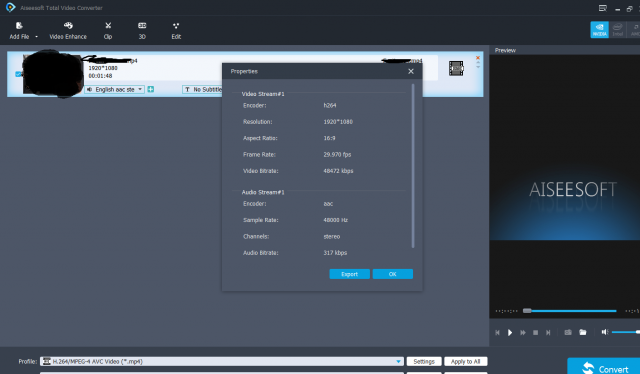This screenshot has height=374, width=640.
Task: Add an audio track with plus icon
Action: point(151,89)
